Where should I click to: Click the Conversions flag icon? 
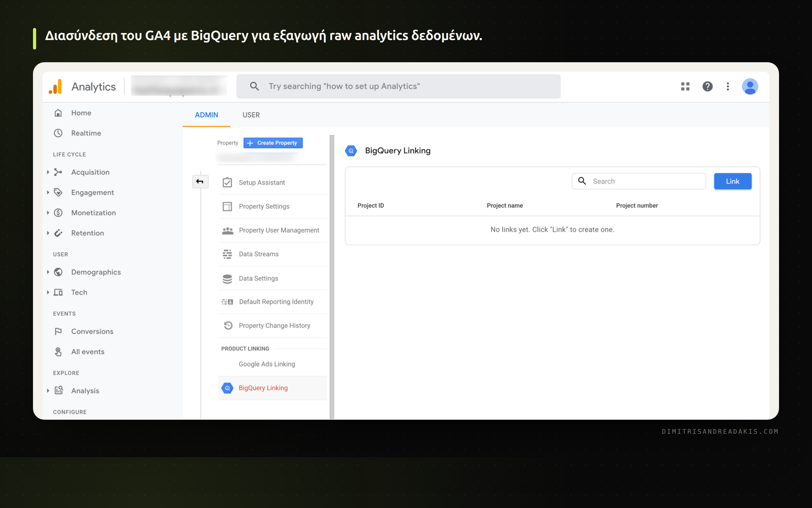point(58,331)
